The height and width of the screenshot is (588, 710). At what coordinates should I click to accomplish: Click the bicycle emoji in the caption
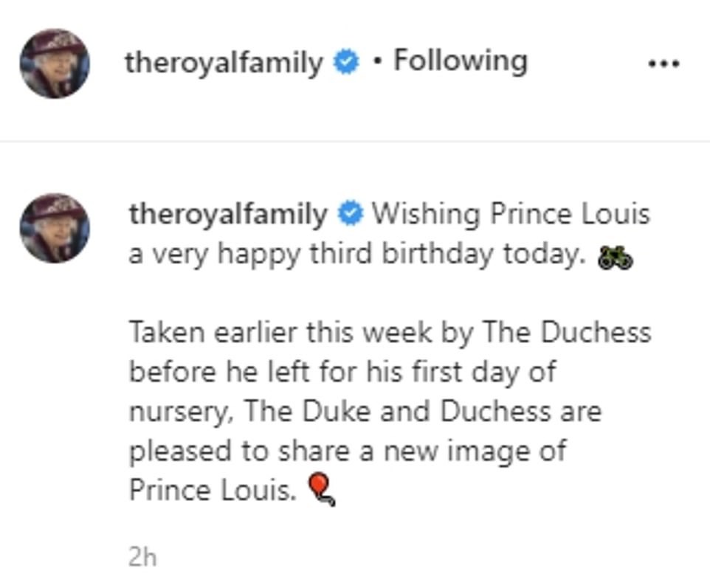click(615, 258)
